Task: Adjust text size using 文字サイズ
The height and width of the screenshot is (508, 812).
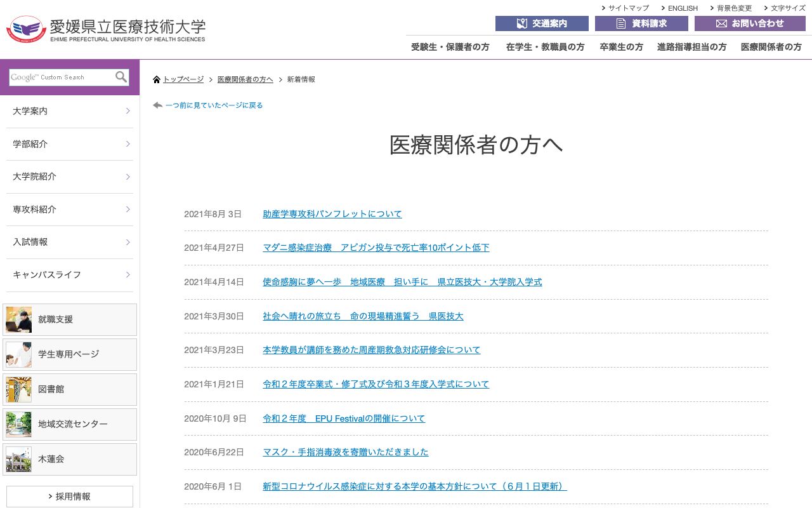Action: click(787, 8)
